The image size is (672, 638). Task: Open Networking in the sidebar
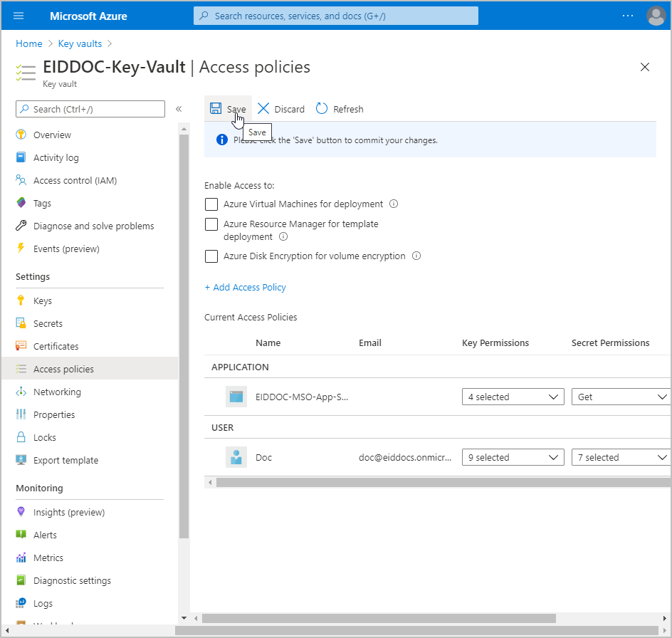[x=57, y=392]
